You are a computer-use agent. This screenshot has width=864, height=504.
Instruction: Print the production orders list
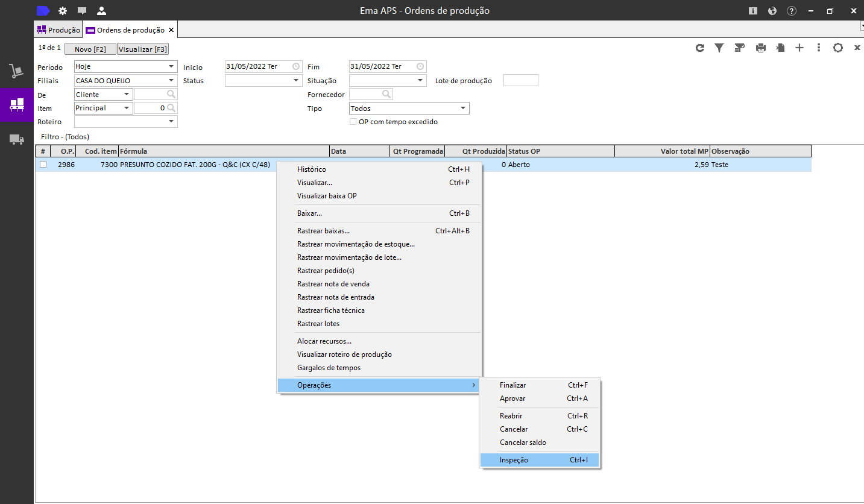(x=761, y=48)
